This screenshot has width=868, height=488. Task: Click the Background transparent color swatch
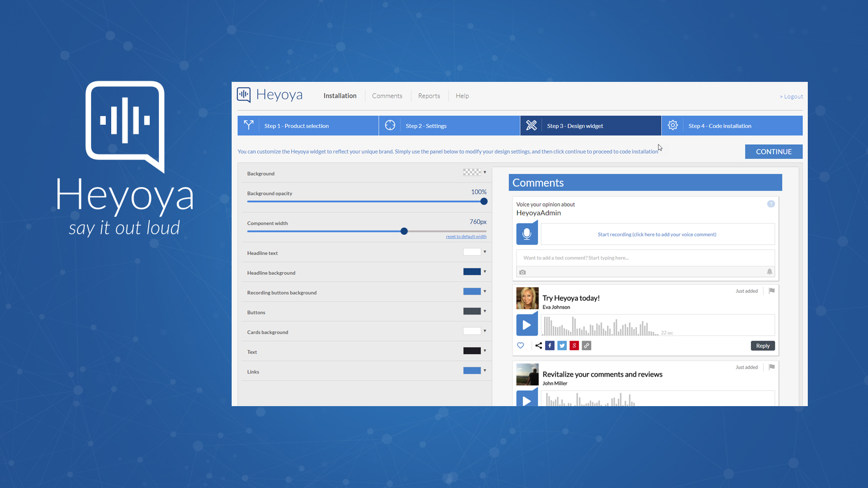[x=472, y=172]
